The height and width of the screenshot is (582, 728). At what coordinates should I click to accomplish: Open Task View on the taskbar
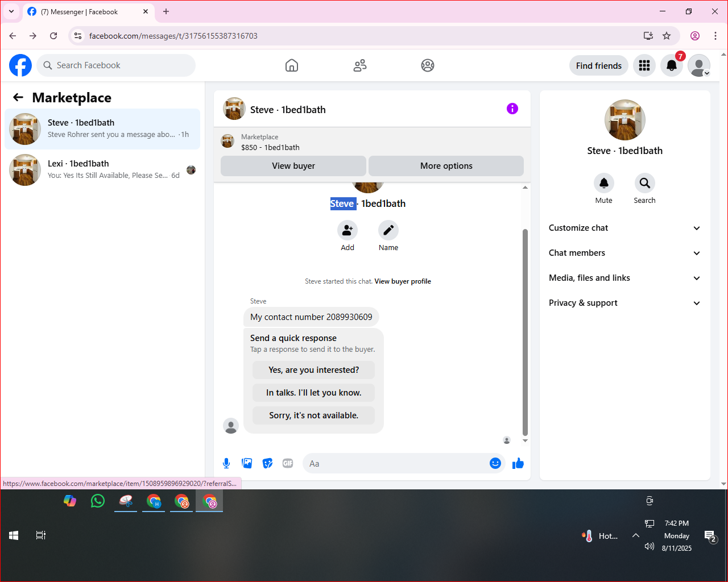coord(41,535)
